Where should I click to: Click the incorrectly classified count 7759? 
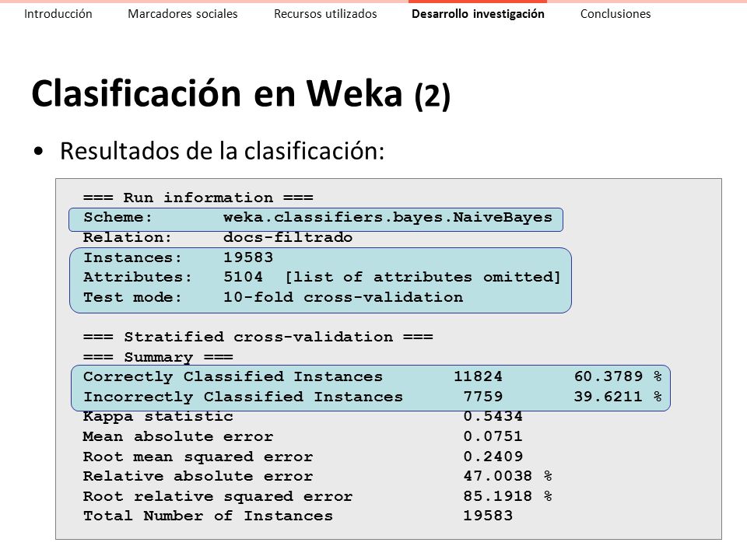483,397
